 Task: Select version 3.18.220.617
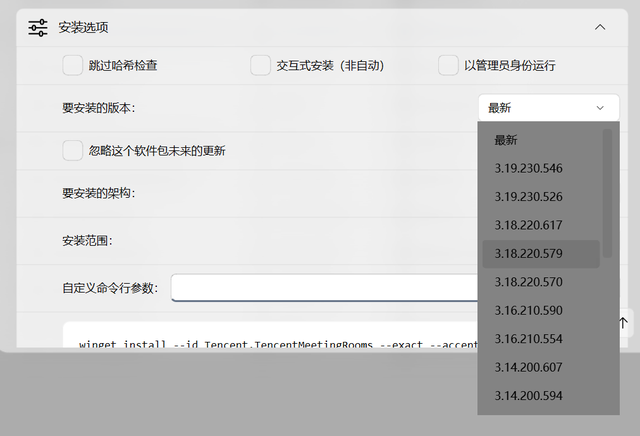point(541,225)
